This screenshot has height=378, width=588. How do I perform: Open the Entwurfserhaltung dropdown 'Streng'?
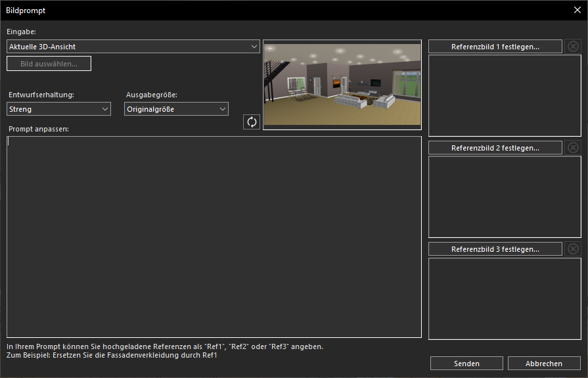[x=58, y=109]
